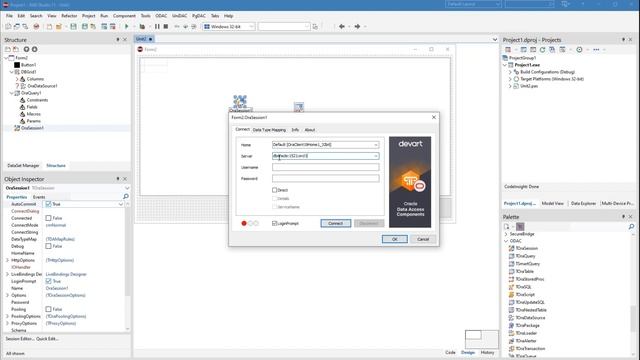
Task: Click the Refresh icon in Projects panel toolbar
Action: (542, 50)
